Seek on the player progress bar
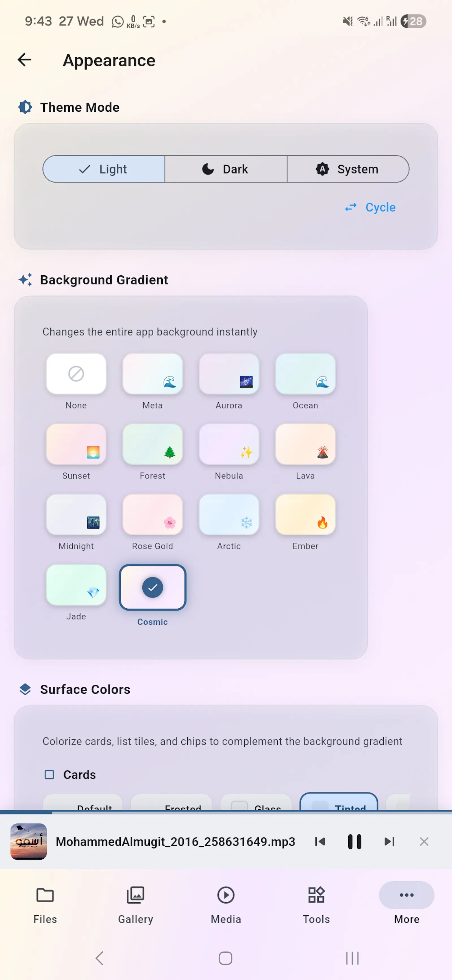 (226, 812)
